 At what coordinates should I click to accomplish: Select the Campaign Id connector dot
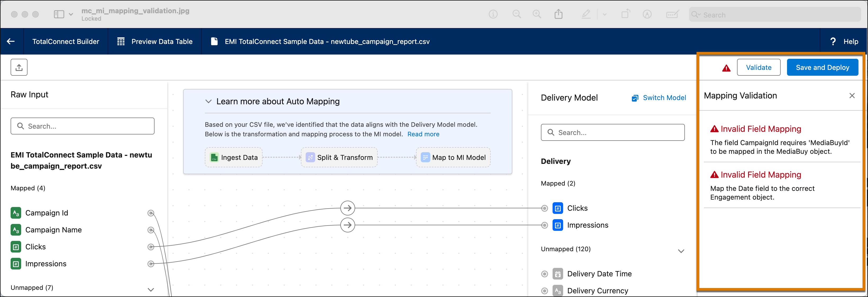tap(151, 213)
